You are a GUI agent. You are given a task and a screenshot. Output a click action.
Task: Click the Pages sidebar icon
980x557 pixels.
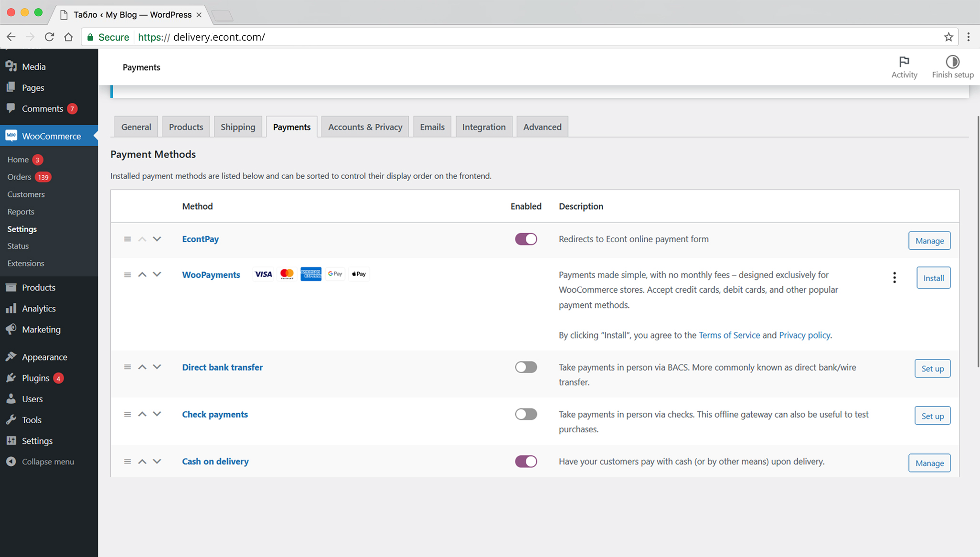pyautogui.click(x=11, y=87)
